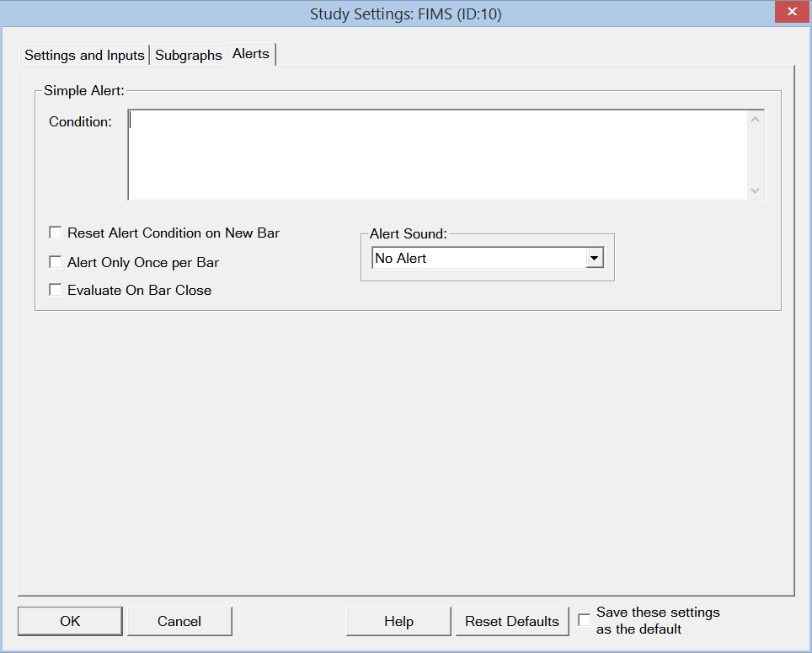812x653 pixels.
Task: Check Save these settings as the default
Action: pyautogui.click(x=585, y=621)
